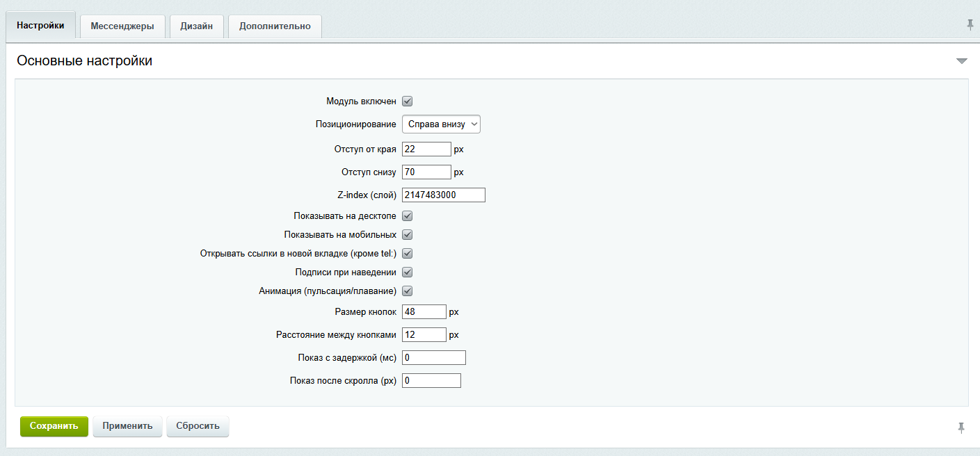Uncheck Показывать на мобильных

[x=407, y=234]
